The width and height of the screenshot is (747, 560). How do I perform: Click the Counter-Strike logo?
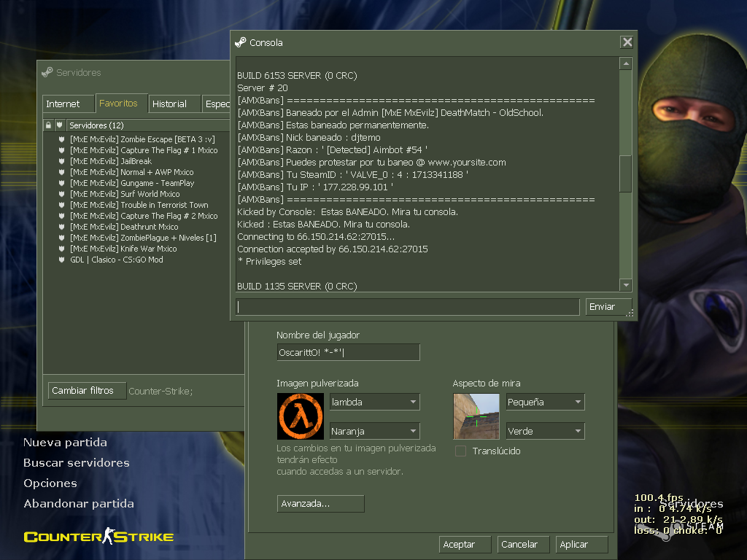98,536
